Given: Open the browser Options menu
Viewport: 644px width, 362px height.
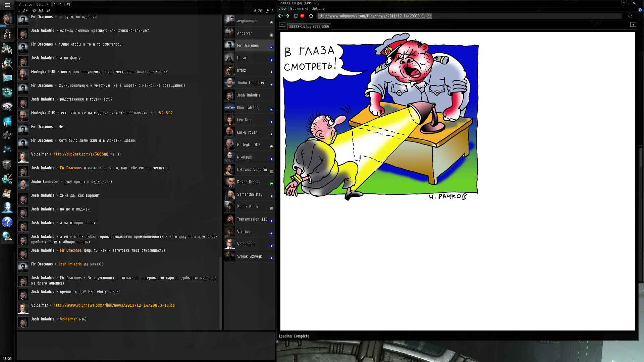Looking at the screenshot, I should (318, 9).
